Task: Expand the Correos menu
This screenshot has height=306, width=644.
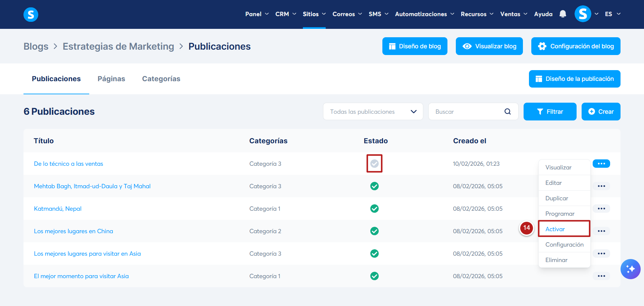Action: [347, 14]
